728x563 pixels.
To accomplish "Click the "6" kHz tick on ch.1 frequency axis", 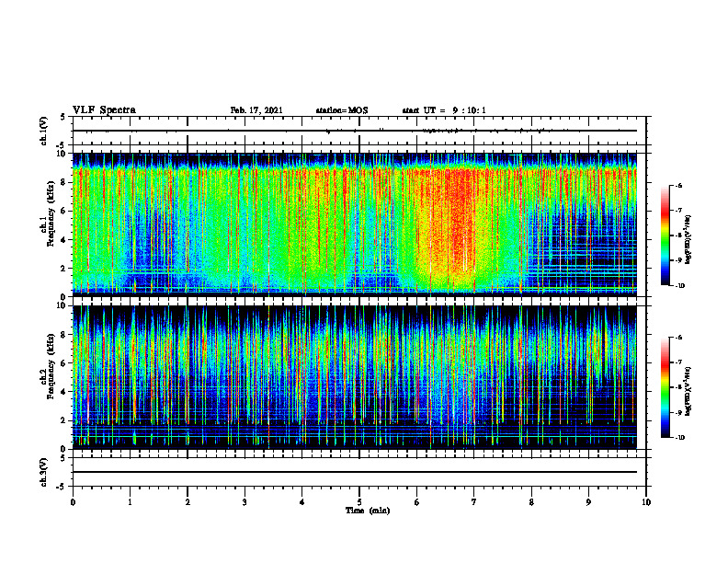I will click(x=64, y=211).
